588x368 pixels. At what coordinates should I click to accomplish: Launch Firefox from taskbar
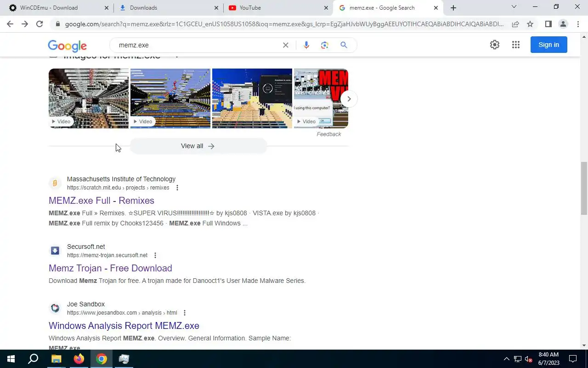(x=79, y=359)
